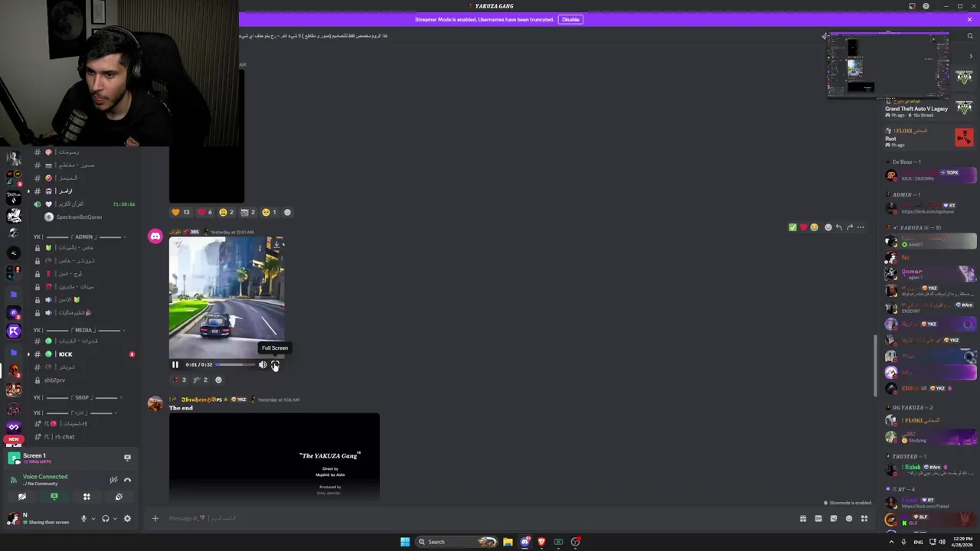The image size is (980, 551).
Task: Deafen with the headphones icon
Action: [106, 519]
